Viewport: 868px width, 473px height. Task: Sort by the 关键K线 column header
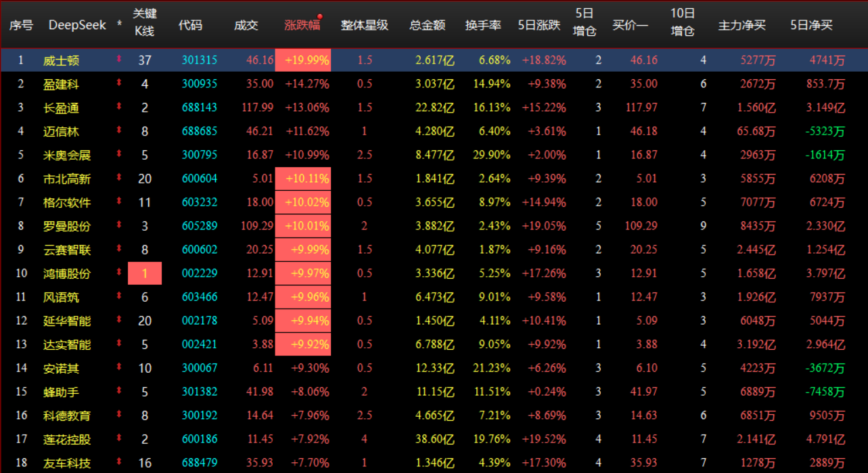145,22
